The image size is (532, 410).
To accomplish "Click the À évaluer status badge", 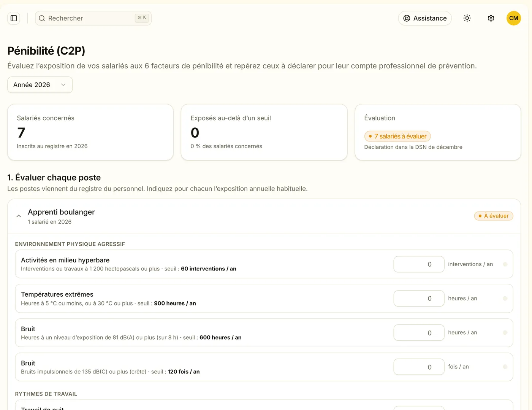I will coord(494,216).
